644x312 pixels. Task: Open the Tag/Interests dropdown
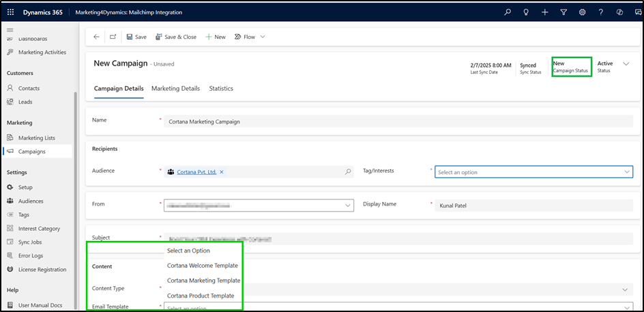[534, 172]
